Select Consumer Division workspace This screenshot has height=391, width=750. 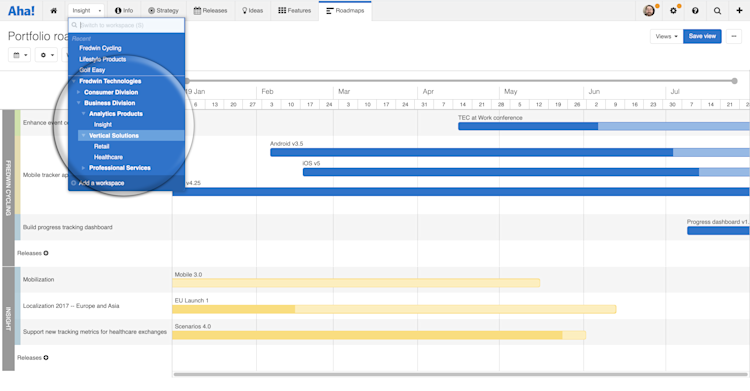click(111, 92)
